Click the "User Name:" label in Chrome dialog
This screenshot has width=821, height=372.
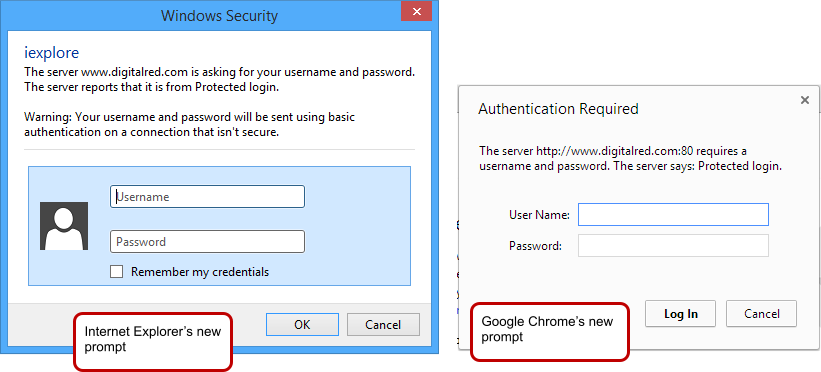click(x=539, y=214)
